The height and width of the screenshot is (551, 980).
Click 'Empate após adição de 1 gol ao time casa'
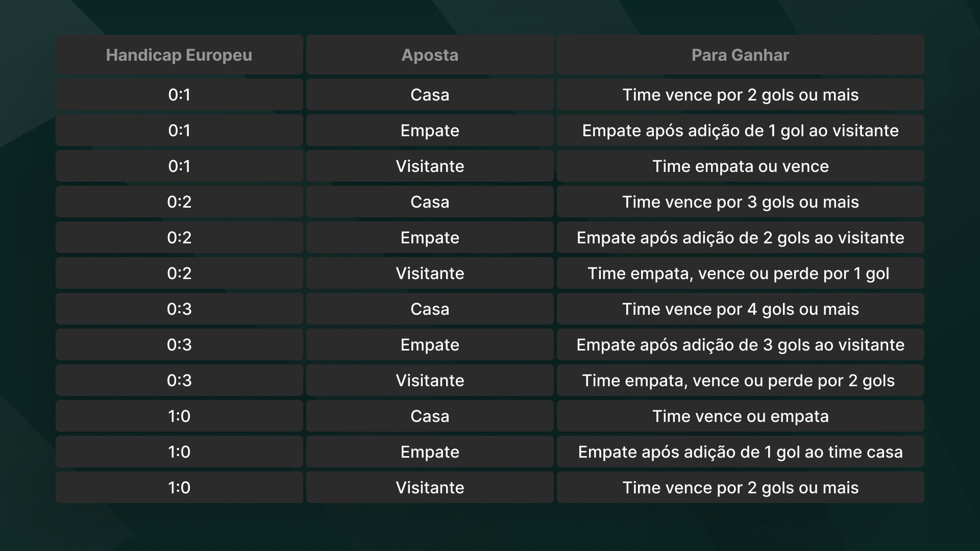pyautogui.click(x=740, y=452)
